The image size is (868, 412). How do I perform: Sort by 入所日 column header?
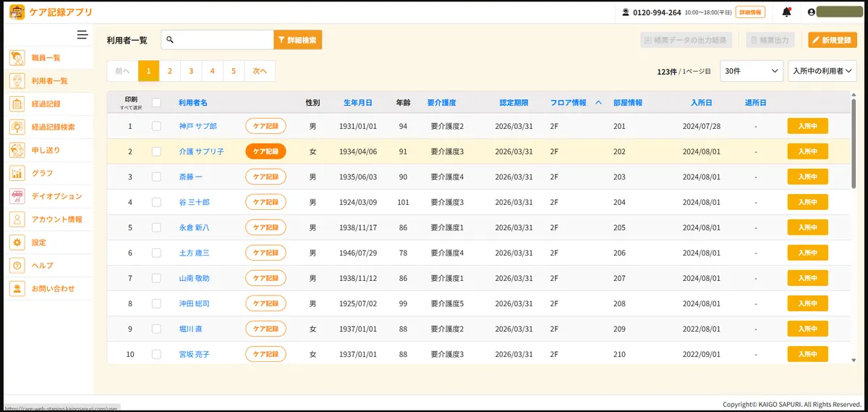point(702,103)
